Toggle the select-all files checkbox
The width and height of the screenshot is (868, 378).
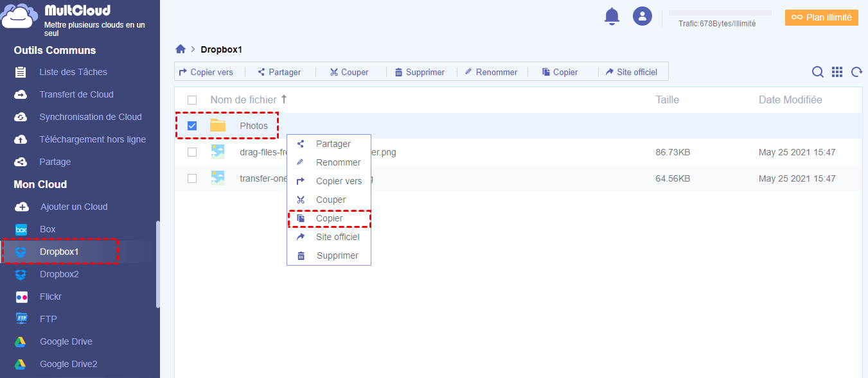coord(192,100)
